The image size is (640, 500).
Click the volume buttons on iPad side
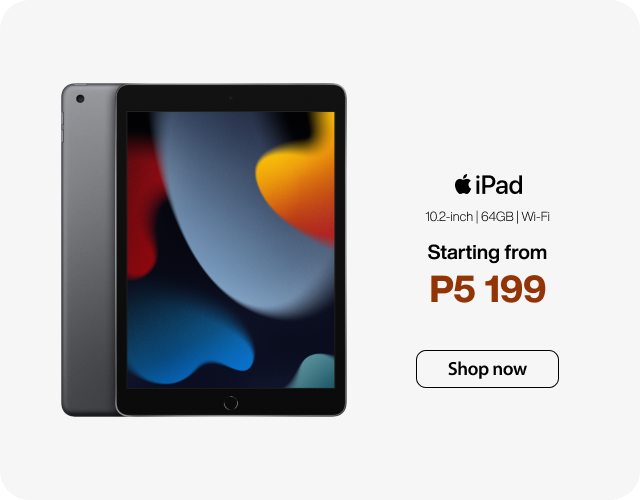click(62, 127)
